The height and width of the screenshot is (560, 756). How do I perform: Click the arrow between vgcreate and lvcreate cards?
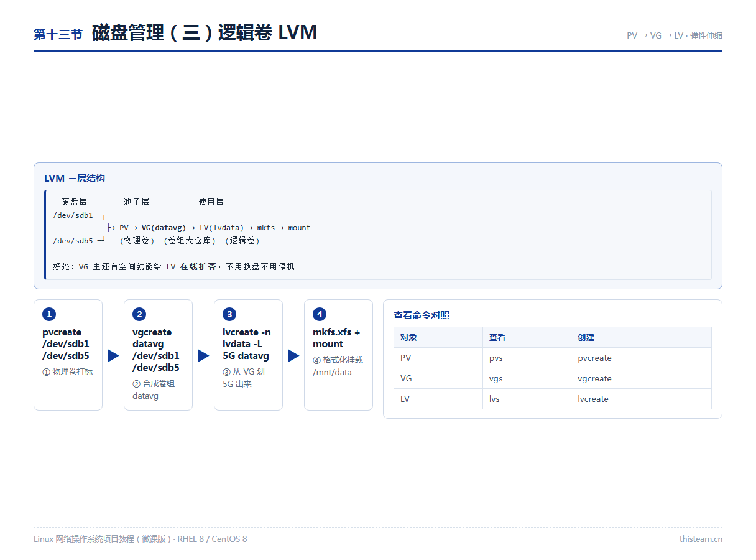(x=203, y=355)
